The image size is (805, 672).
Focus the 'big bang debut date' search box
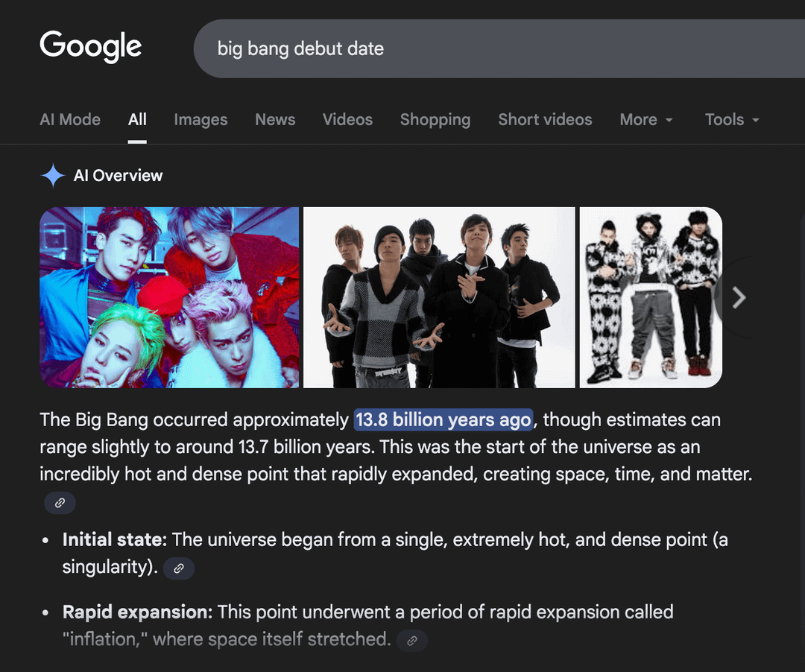point(447,49)
